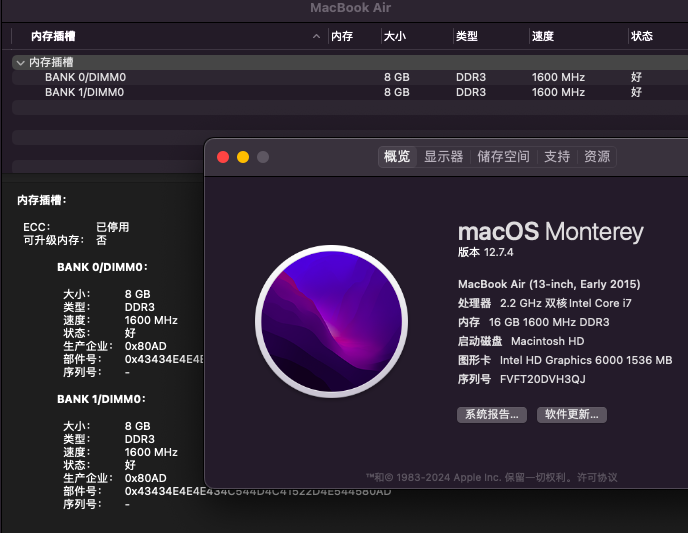Click BANK 1 部件号 hex value
Viewport: 688px width, 533px height.
pos(258,491)
